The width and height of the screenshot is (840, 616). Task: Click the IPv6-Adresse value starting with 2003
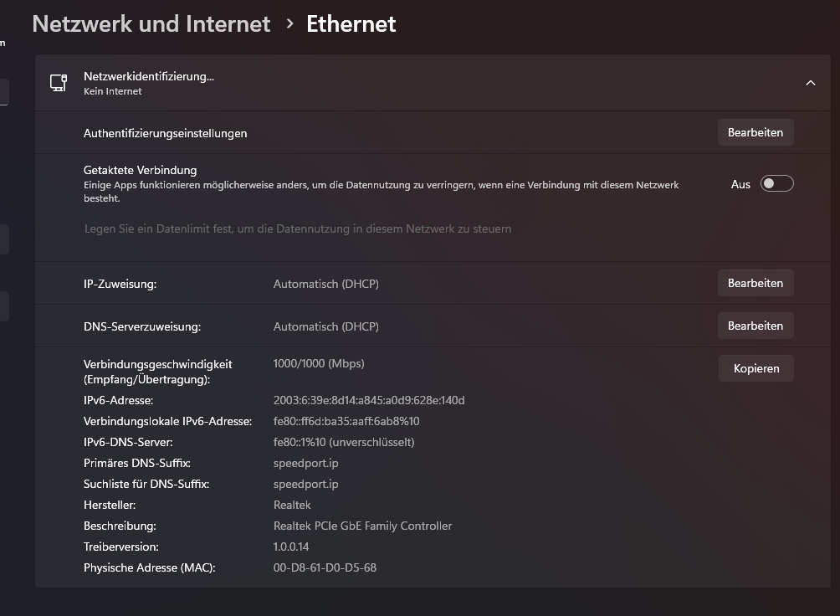tap(368, 400)
